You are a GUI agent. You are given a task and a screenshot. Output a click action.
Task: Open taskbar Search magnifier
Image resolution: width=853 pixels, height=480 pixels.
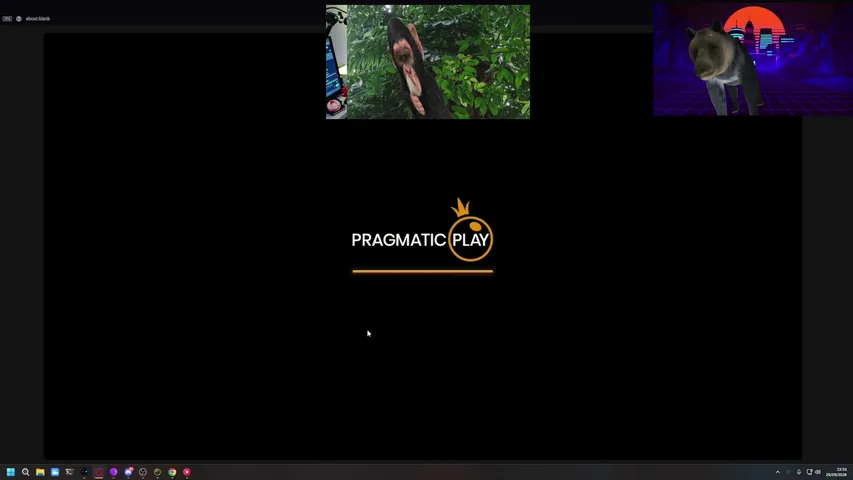(x=25, y=472)
